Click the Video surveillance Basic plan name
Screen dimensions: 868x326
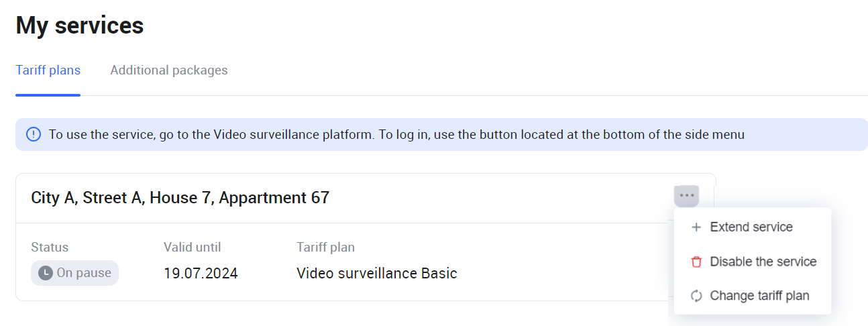(x=376, y=274)
